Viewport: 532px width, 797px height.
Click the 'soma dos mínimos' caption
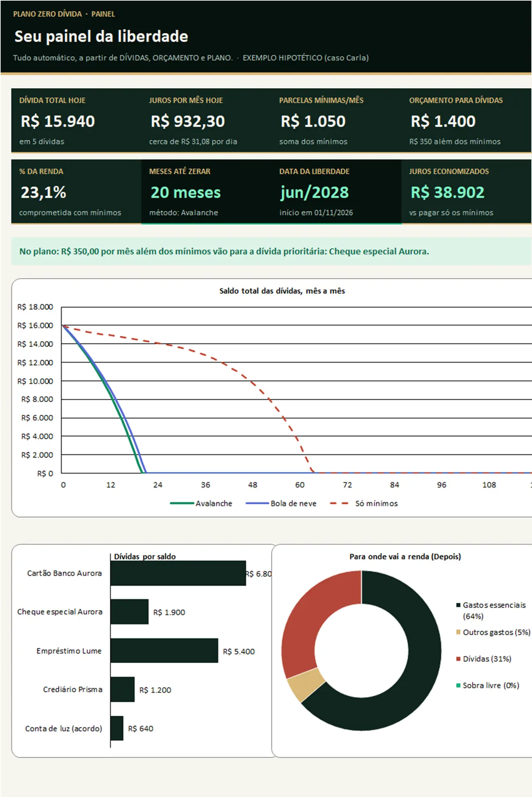(x=313, y=141)
